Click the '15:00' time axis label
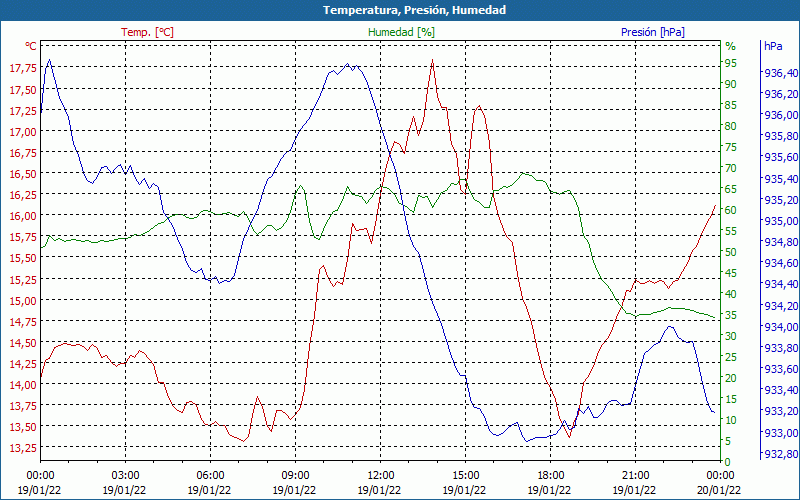The height and width of the screenshot is (500, 800). (465, 474)
